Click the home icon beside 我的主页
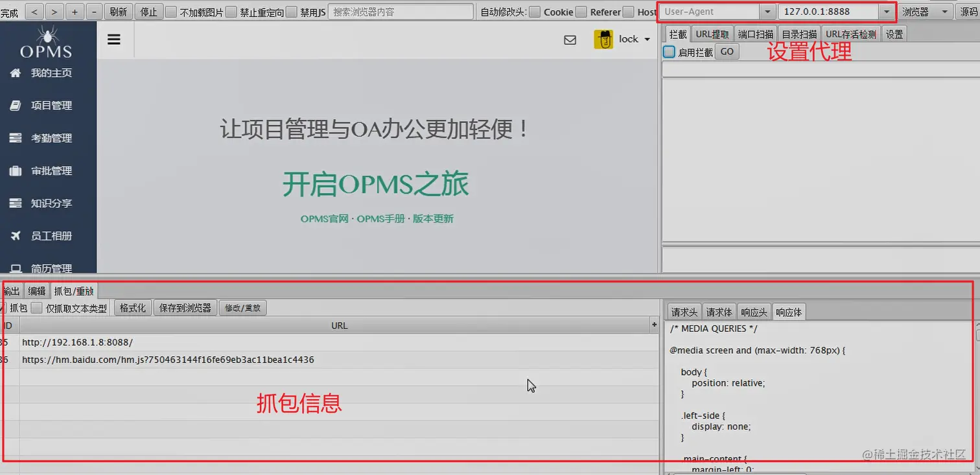980x475 pixels. 16,73
